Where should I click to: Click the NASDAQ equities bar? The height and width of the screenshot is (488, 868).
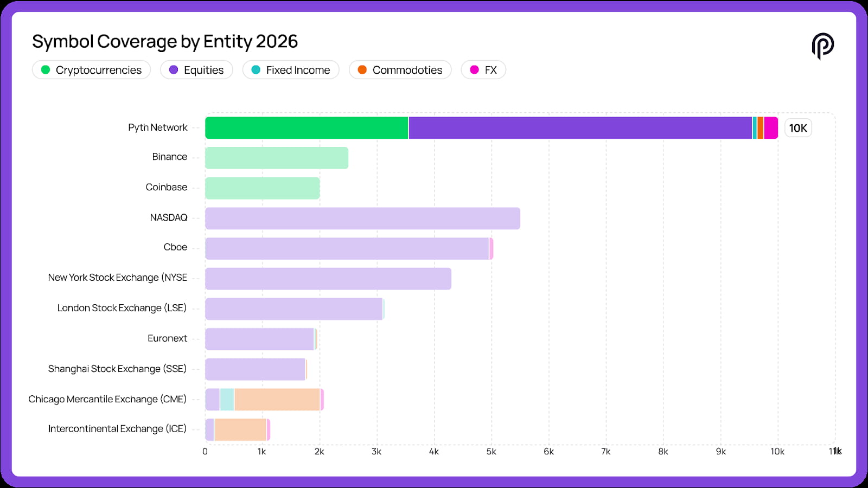362,219
